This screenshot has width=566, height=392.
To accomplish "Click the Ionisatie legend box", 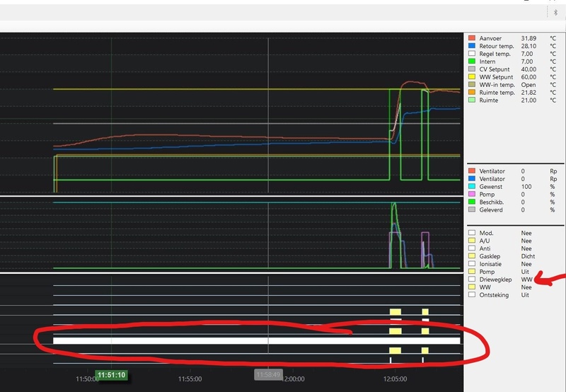I will click(471, 264).
